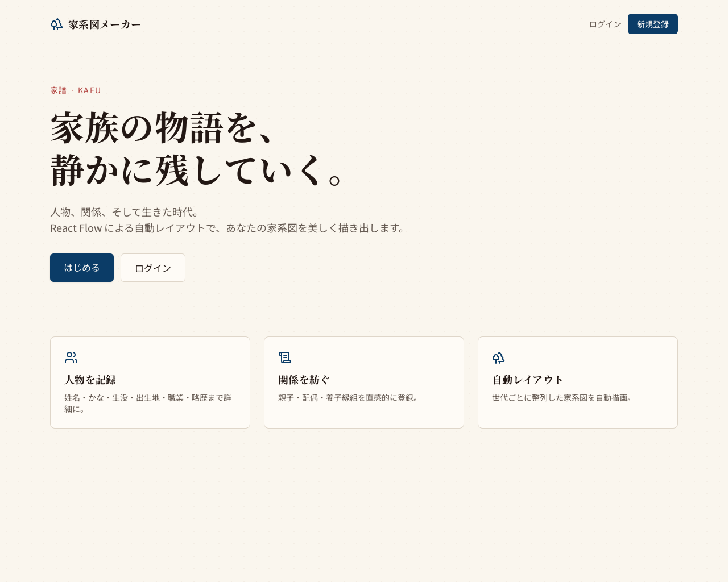Click the tree icon in 自動レイアウト card
The image size is (728, 582).
click(499, 357)
